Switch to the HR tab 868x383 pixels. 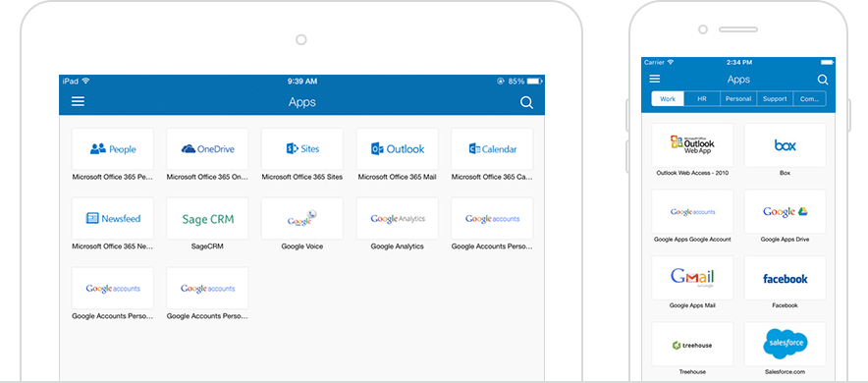click(702, 98)
